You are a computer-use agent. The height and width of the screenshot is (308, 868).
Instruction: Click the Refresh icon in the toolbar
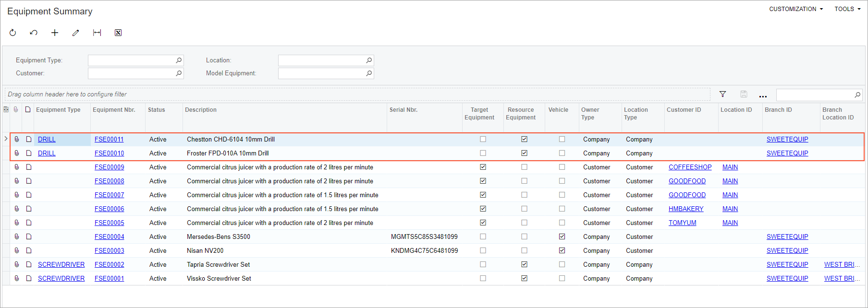pos(13,33)
